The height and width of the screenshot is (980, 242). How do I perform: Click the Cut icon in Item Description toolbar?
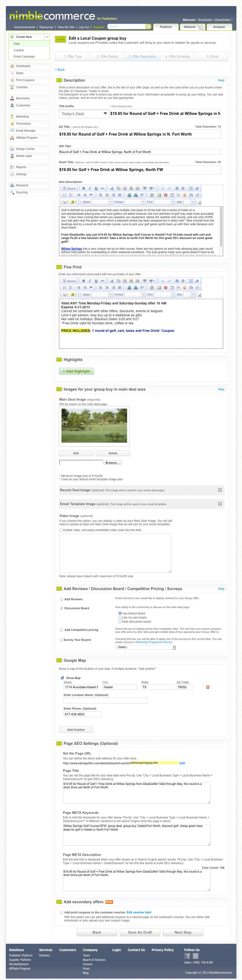[112, 188]
